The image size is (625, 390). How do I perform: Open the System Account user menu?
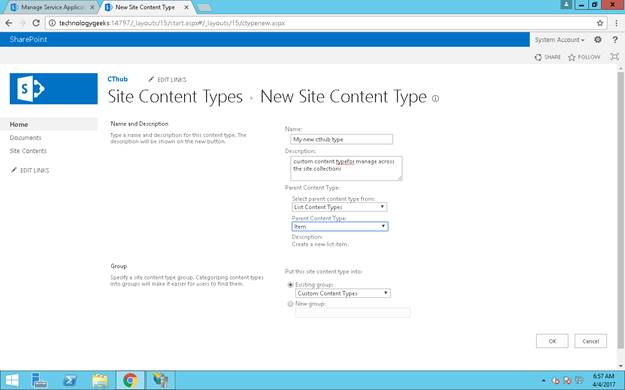pos(559,40)
